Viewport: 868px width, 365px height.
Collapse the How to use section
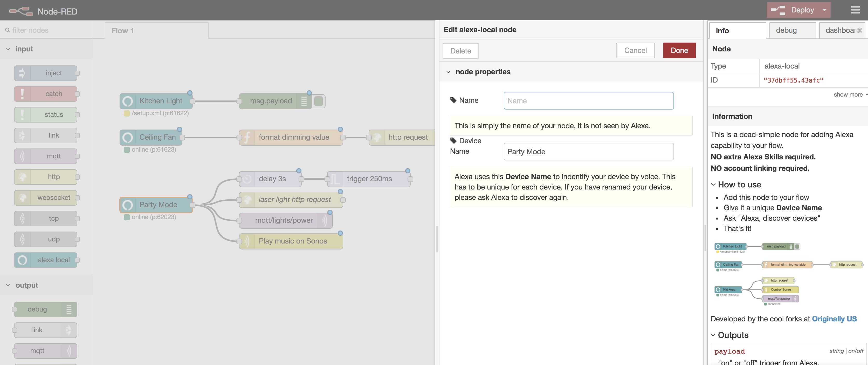click(x=713, y=185)
